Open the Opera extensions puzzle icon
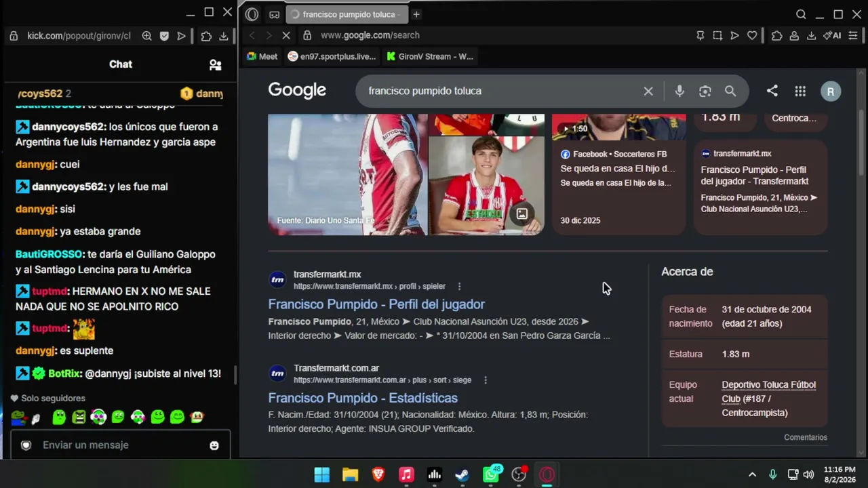The width and height of the screenshot is (868, 488). tap(777, 35)
